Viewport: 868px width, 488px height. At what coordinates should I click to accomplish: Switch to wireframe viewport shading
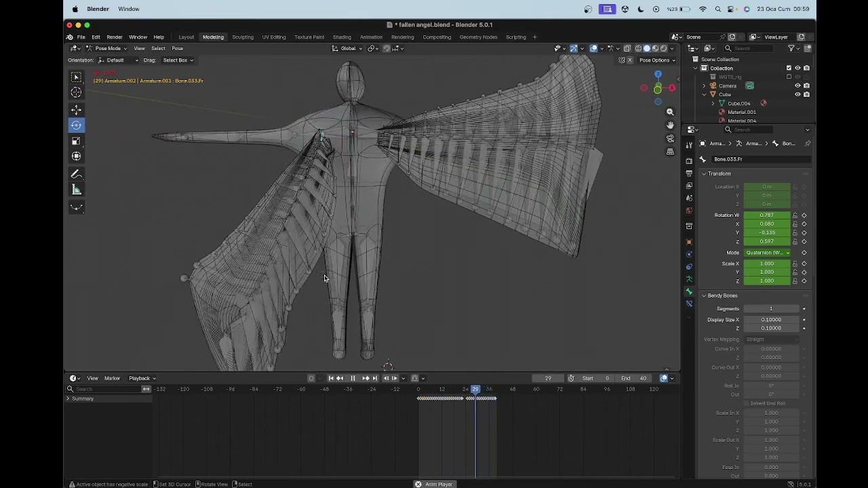638,48
